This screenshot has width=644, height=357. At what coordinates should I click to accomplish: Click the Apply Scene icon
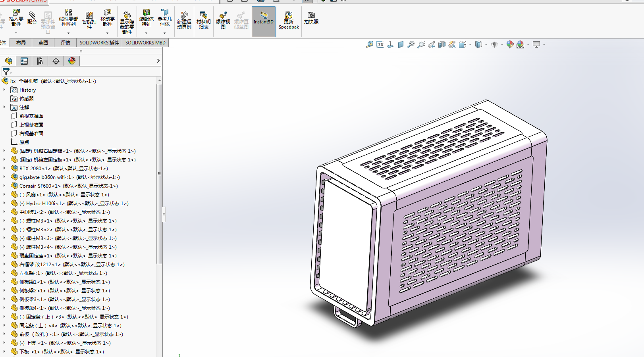tap(521, 44)
